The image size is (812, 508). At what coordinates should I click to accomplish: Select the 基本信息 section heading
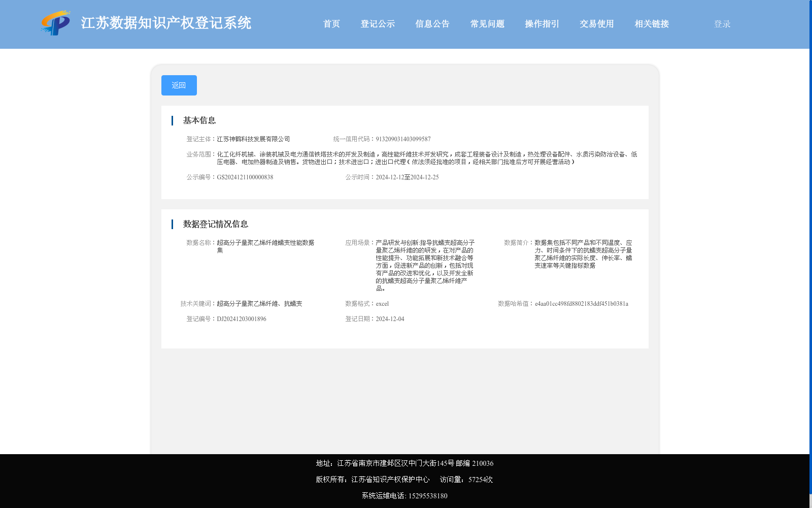pos(199,120)
